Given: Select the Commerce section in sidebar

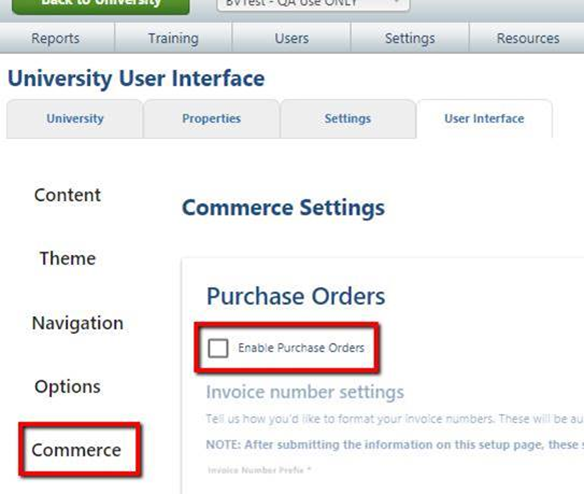Looking at the screenshot, I should (x=76, y=450).
